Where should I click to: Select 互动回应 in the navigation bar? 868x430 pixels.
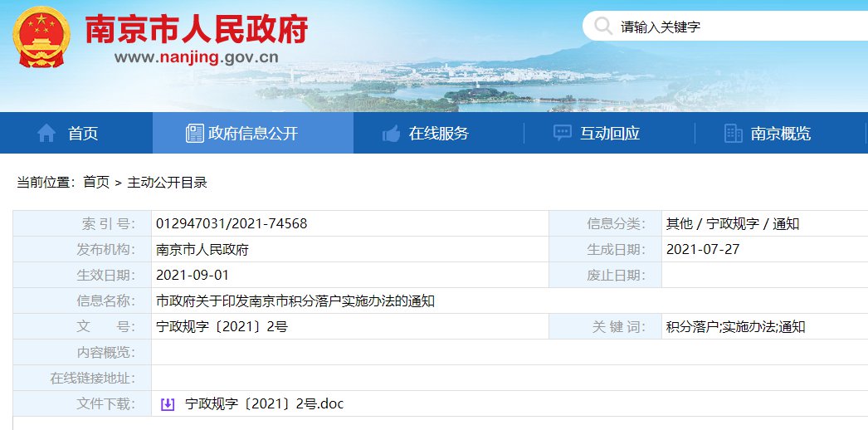609,133
